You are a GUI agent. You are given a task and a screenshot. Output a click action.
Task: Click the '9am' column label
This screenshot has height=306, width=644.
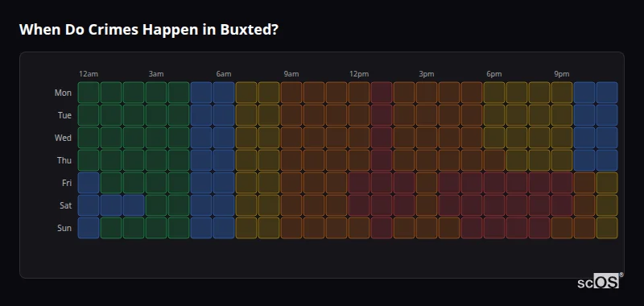(x=291, y=74)
